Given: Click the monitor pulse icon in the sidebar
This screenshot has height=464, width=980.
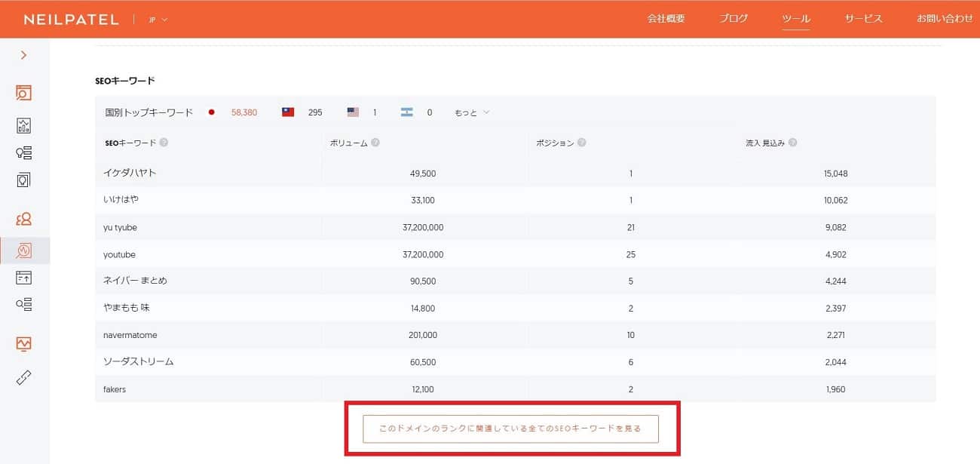Looking at the screenshot, I should tap(24, 344).
